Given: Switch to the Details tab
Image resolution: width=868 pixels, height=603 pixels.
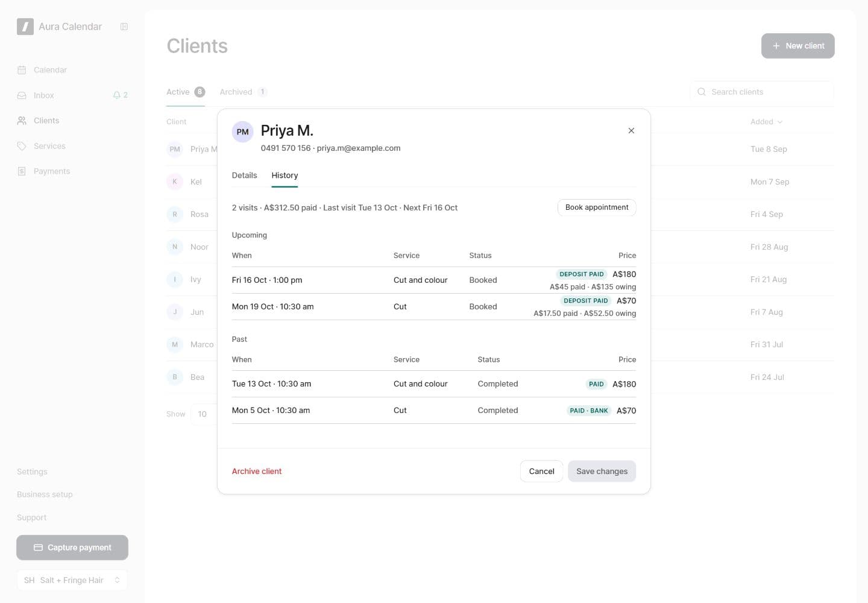Looking at the screenshot, I should coord(244,175).
